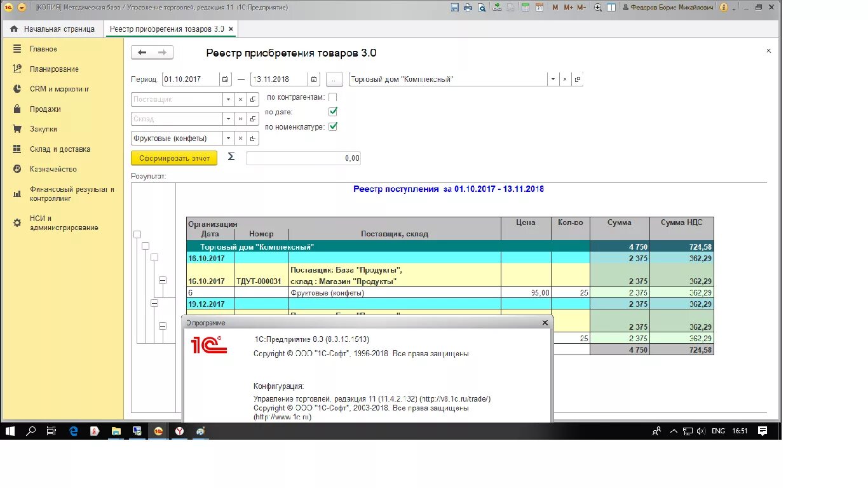The width and height of the screenshot is (868, 488).
Task: Open Microsoft Edge from the taskbar
Action: click(x=74, y=431)
